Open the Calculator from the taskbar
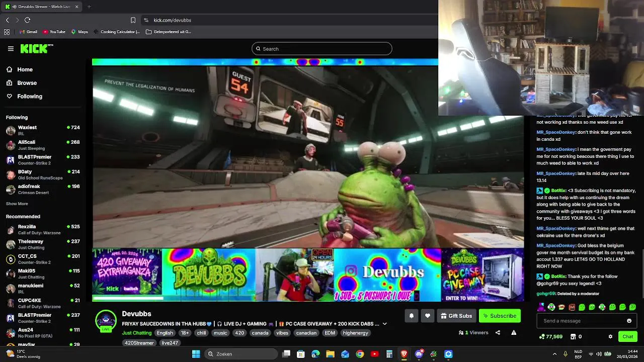 pyautogui.click(x=389, y=354)
